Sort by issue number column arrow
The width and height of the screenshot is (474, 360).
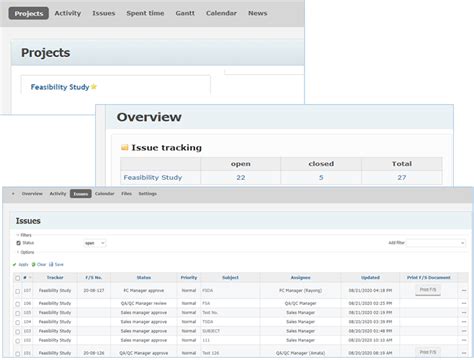click(x=30, y=278)
